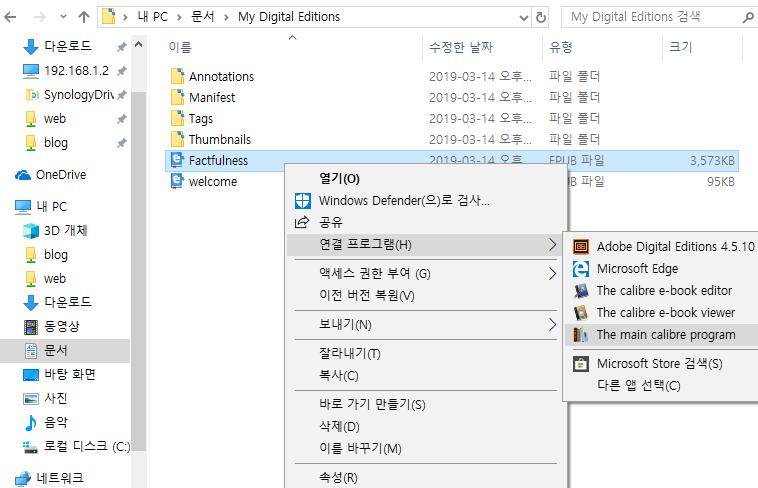Select 속성(R) in the context menu
The height and width of the screenshot is (488, 758).
338,477
